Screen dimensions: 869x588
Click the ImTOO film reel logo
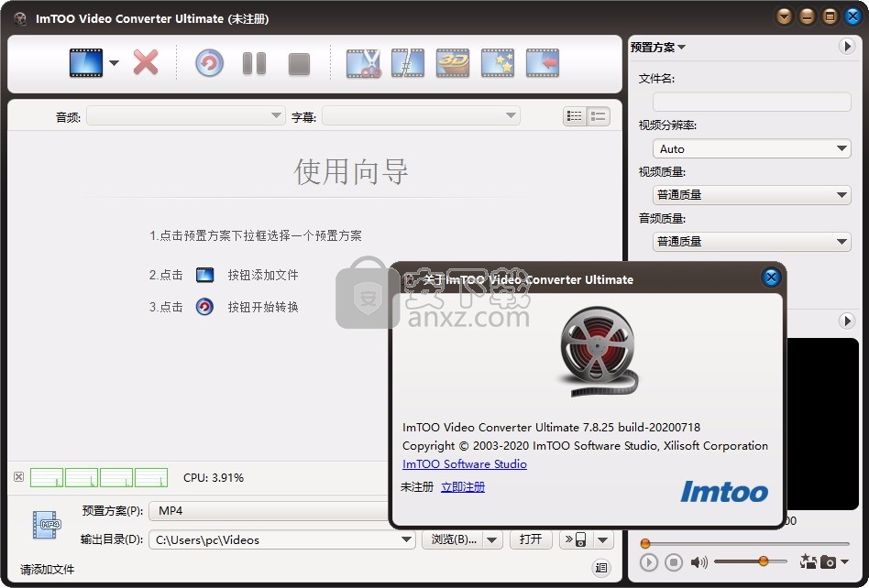click(x=598, y=352)
